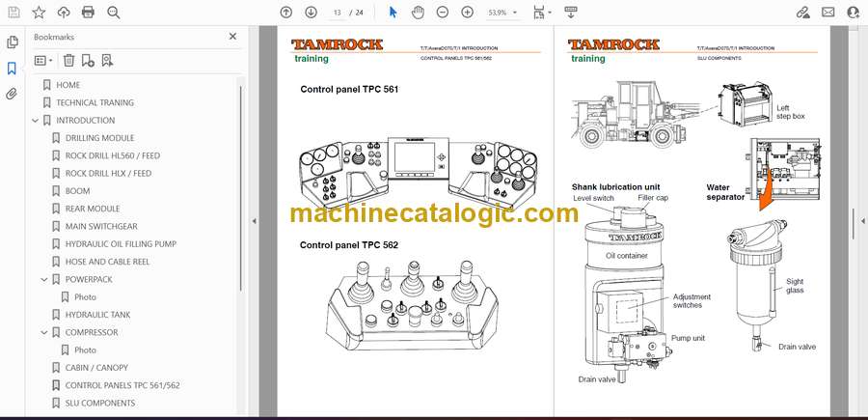Screen dimensions: 868x420
Task: Collapse the left navigation pane arrow
Action: click(254, 221)
